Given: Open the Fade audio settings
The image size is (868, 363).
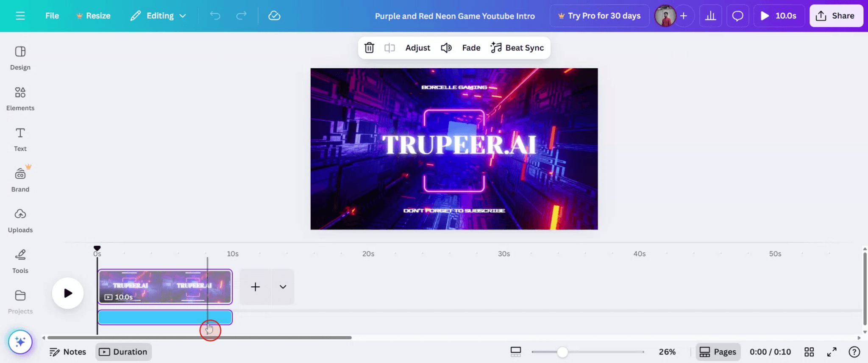Looking at the screenshot, I should [471, 48].
